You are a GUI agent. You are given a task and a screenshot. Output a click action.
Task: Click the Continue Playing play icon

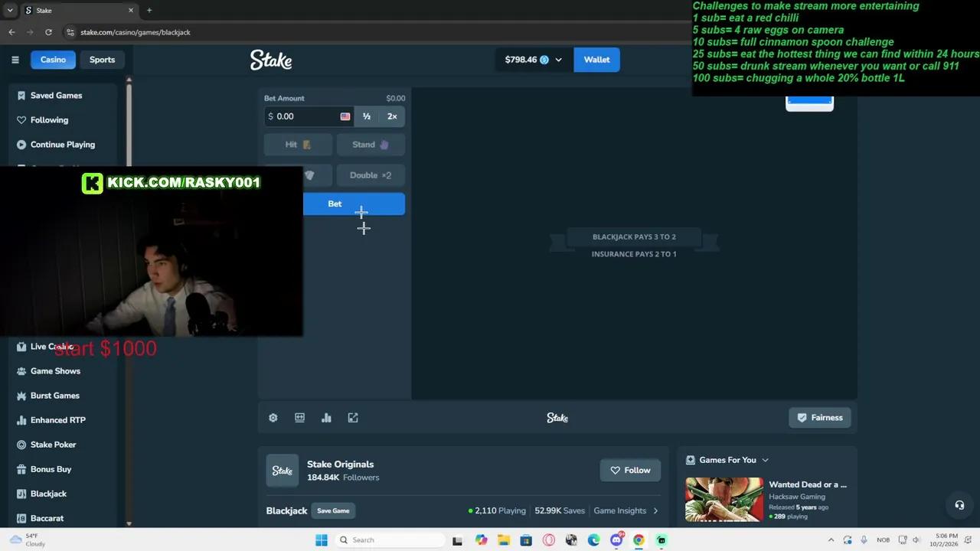pyautogui.click(x=21, y=145)
